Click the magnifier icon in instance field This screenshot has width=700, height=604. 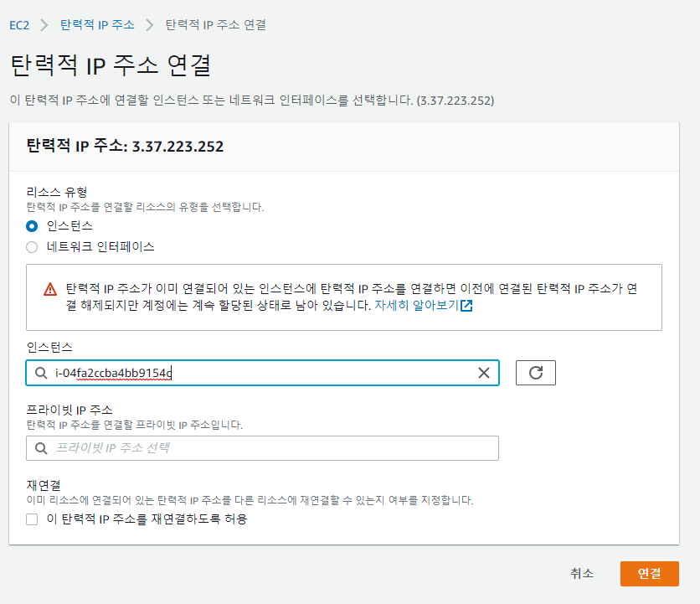tap(41, 373)
